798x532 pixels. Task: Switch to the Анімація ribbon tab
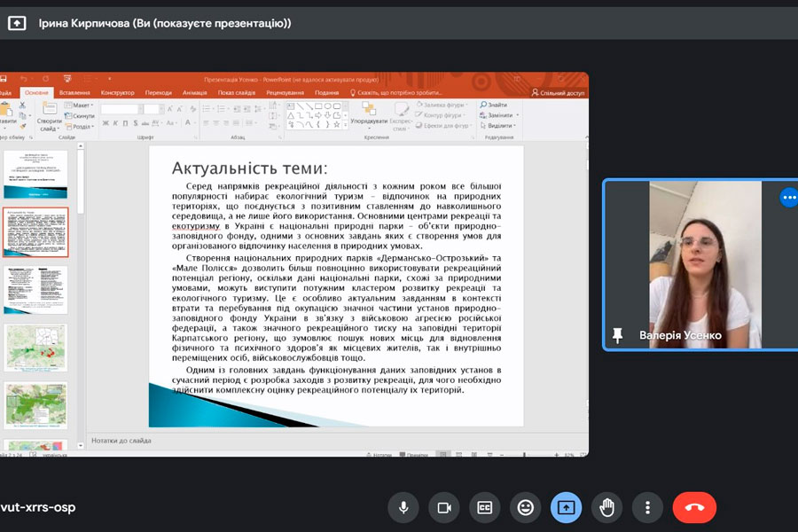(194, 92)
